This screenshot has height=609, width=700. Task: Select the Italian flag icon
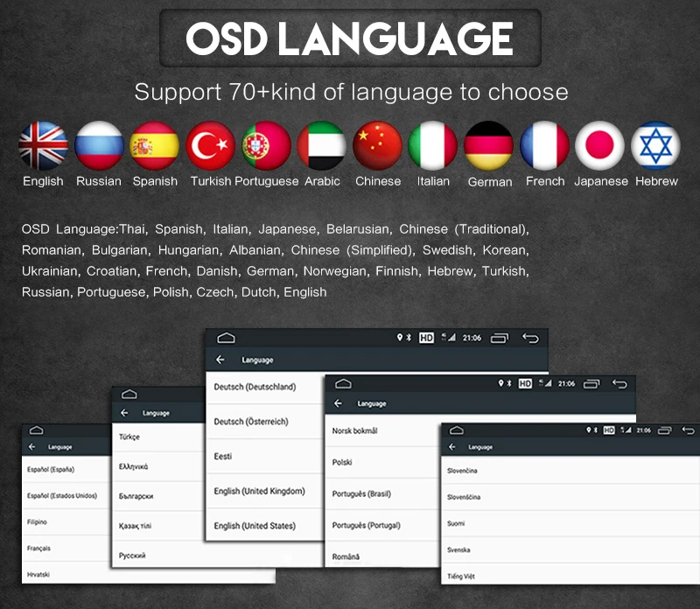(432, 145)
